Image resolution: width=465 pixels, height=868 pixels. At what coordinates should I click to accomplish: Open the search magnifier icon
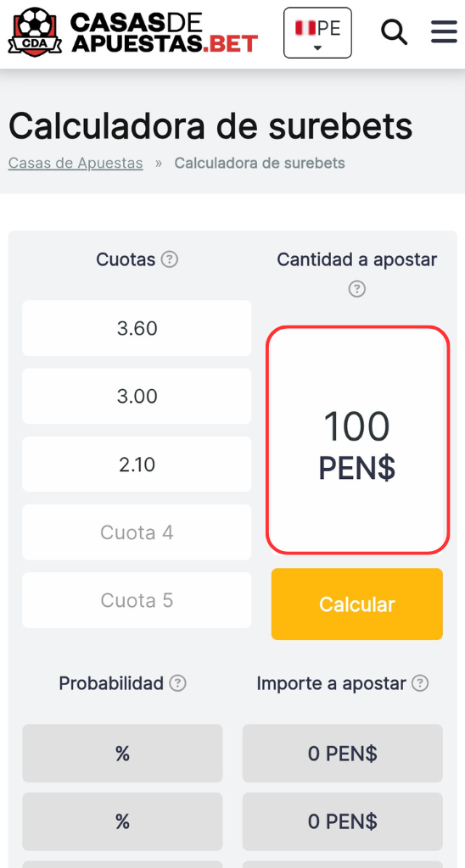[x=394, y=32]
